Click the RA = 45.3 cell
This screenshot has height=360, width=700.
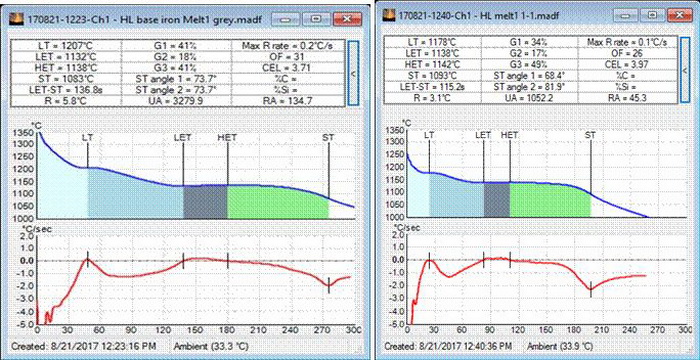(629, 98)
